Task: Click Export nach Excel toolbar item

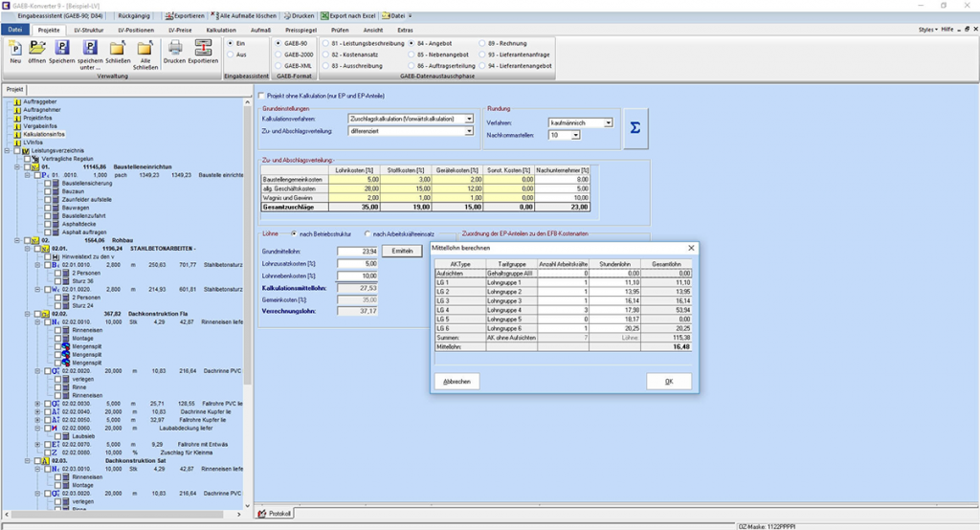Action: (x=348, y=16)
